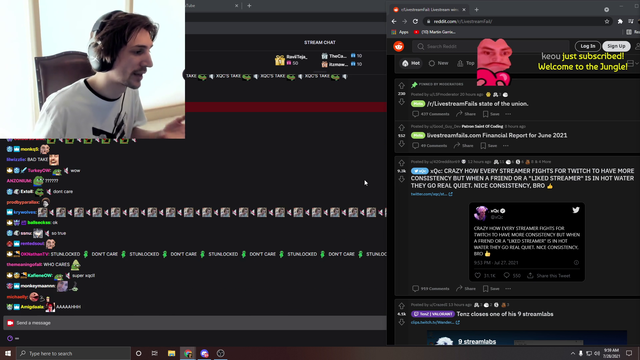Open the xQc CRAZY HOW EVERY STREAMER post
640x360 pixels.
(x=522, y=178)
